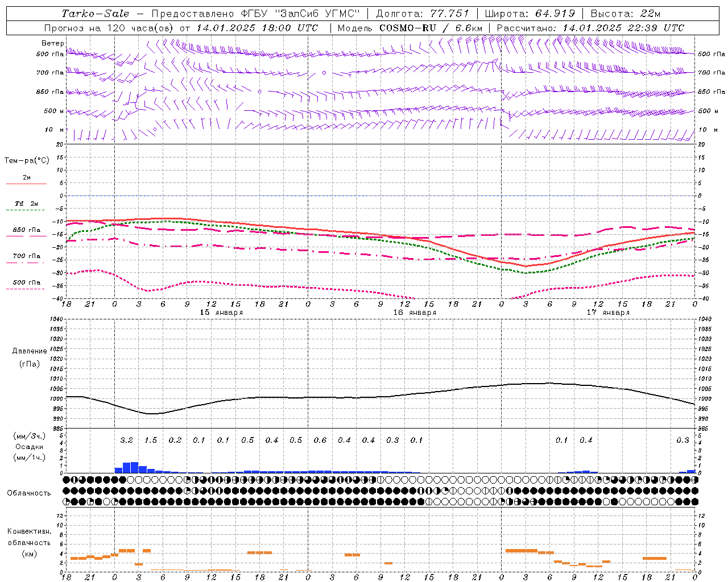This screenshot has width=728, height=582.
Task: Click the '(мм/1ч.)' units label
Action: [x=29, y=458]
